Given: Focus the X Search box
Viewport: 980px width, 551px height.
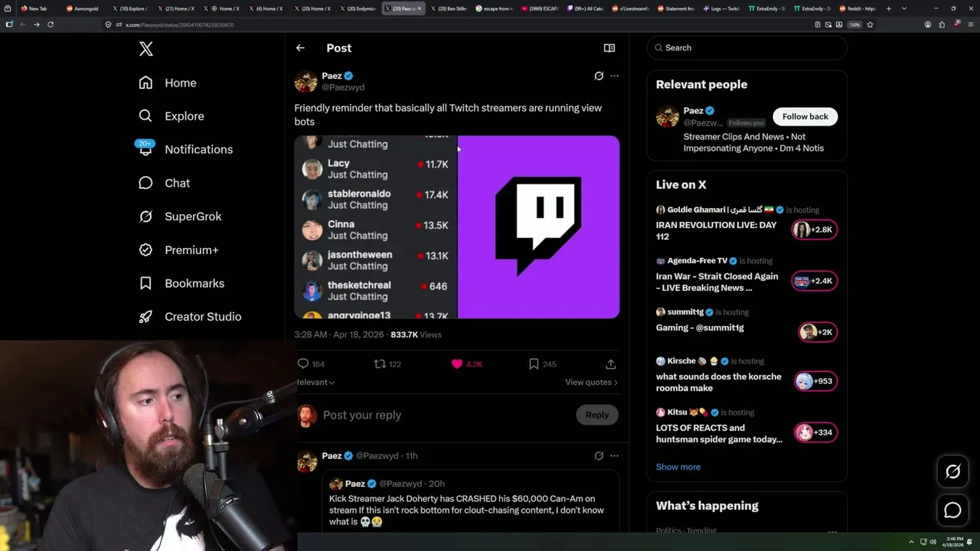Looking at the screenshot, I should coord(746,47).
